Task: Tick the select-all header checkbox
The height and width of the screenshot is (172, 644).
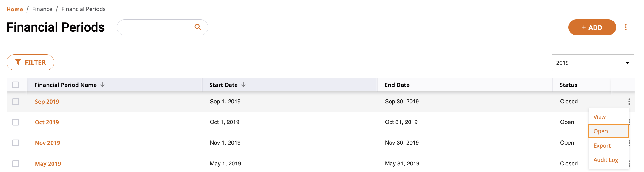Action: point(16,85)
